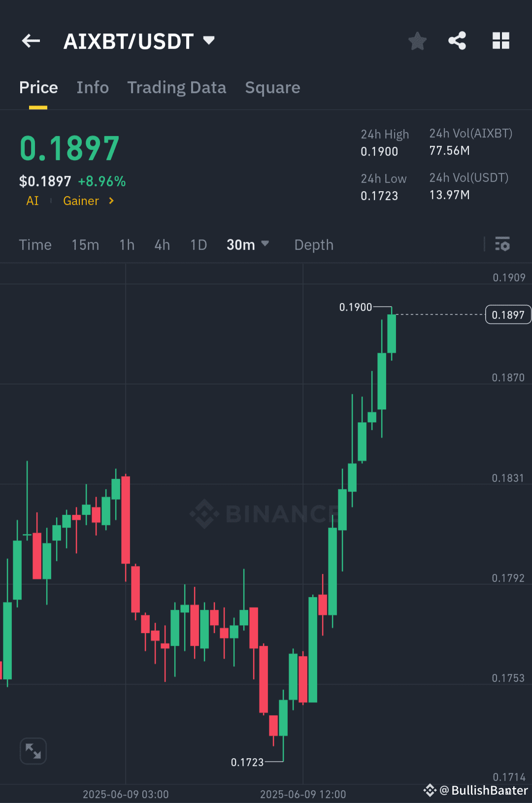Open the share icon
532x803 pixels.
[458, 41]
